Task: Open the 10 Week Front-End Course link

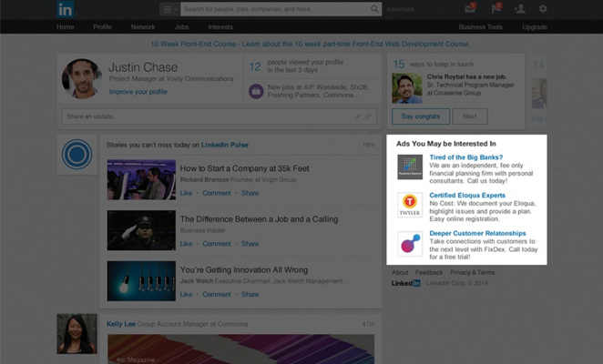Action: 310,44
